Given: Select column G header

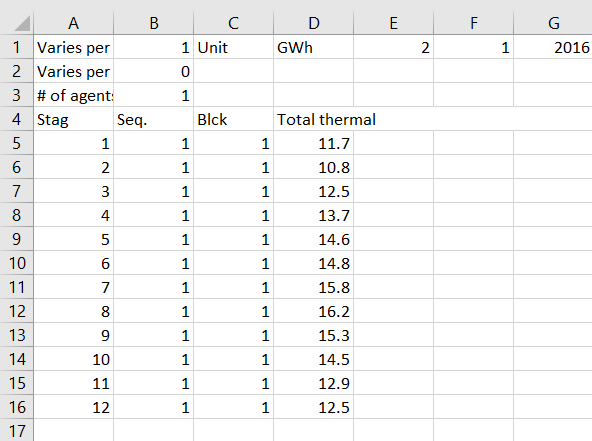Looking at the screenshot, I should point(553,23).
